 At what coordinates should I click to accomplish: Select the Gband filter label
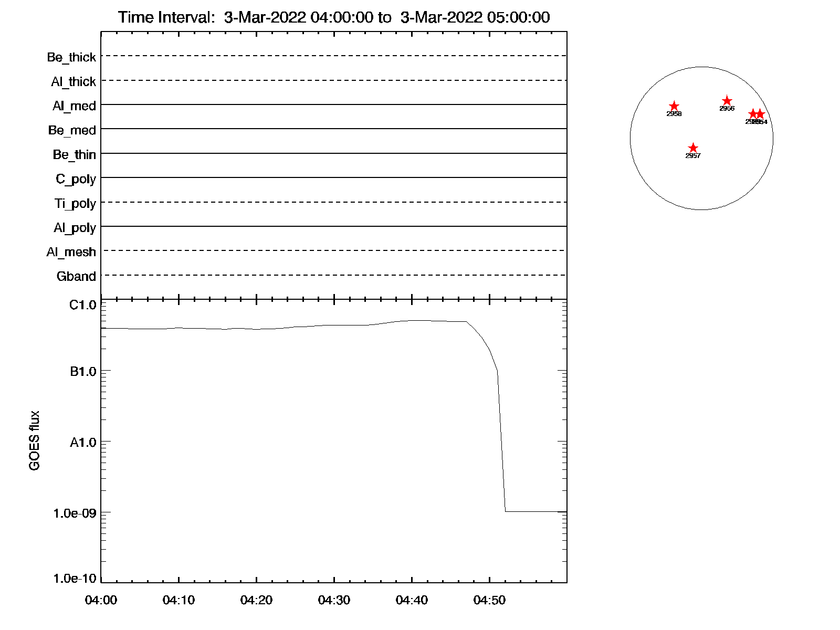coord(76,277)
